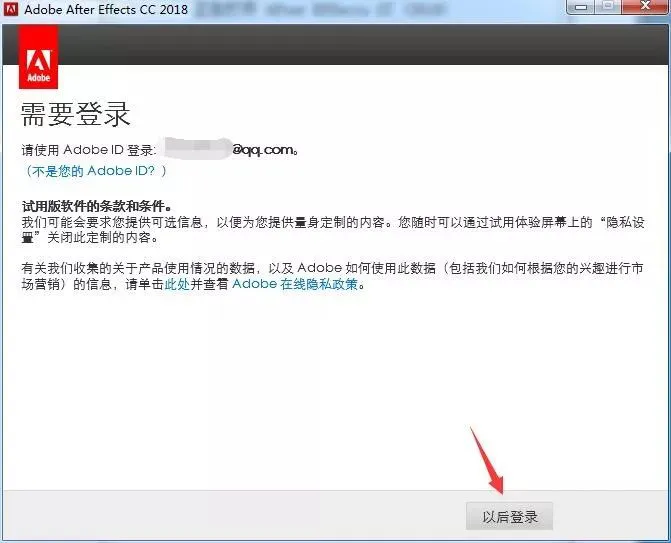Click the 以后登录 button
This screenshot has width=671, height=543.
pos(509,516)
